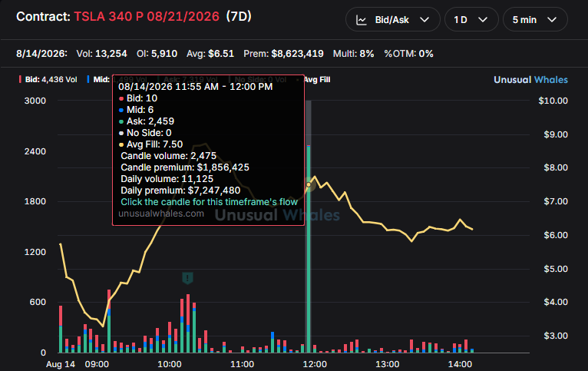
Task: Click the 12:00 time axis label
Action: pos(315,364)
